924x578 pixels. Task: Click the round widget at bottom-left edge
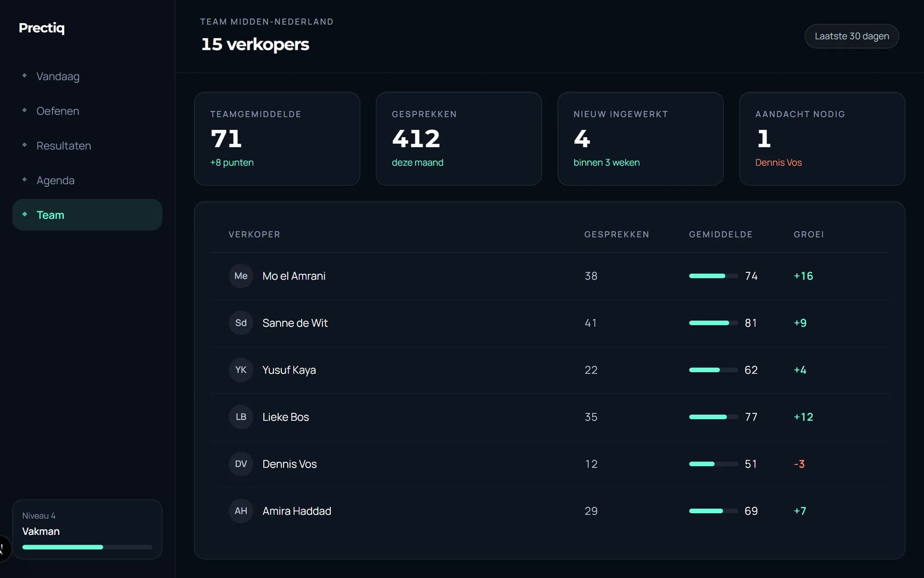[x=4, y=548]
